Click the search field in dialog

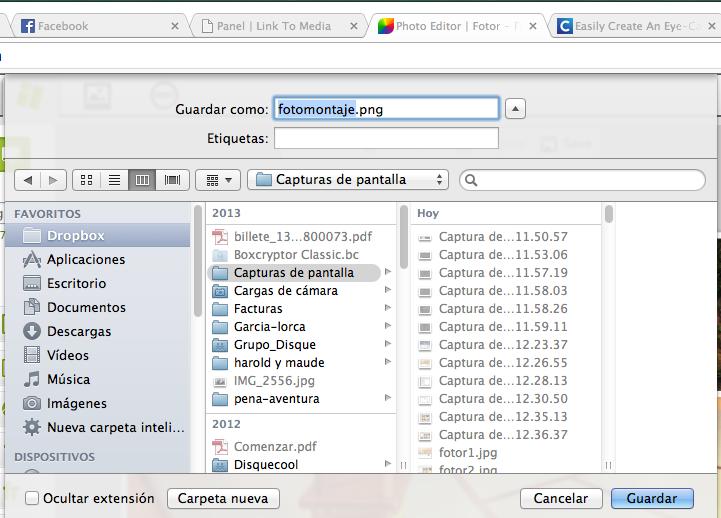(x=588, y=180)
